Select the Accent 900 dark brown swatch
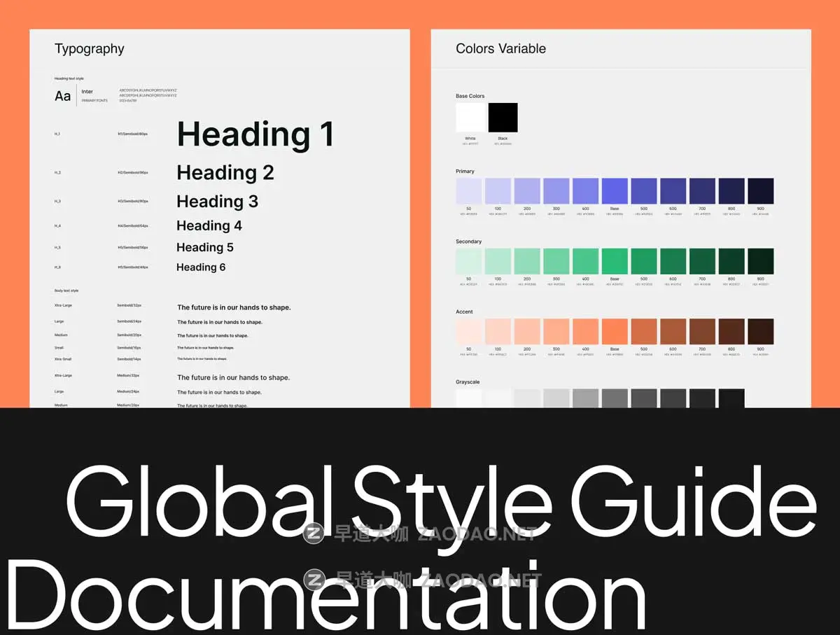 click(760, 331)
